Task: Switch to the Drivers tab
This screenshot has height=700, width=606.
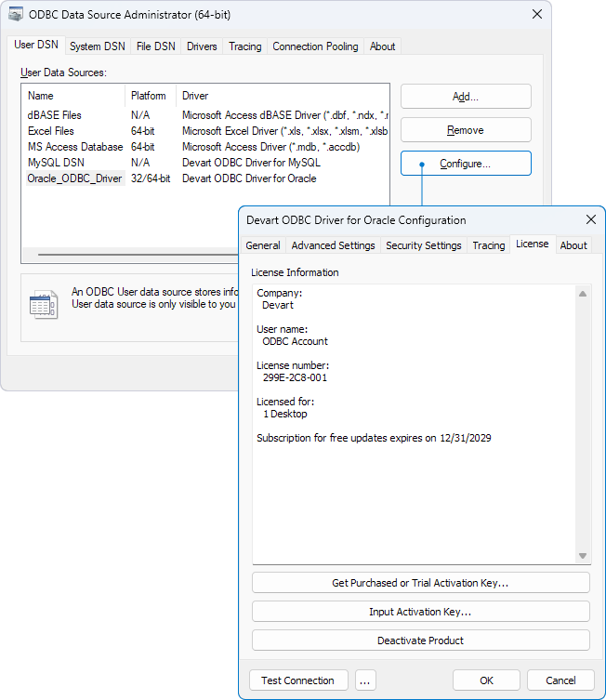Action: tap(202, 46)
